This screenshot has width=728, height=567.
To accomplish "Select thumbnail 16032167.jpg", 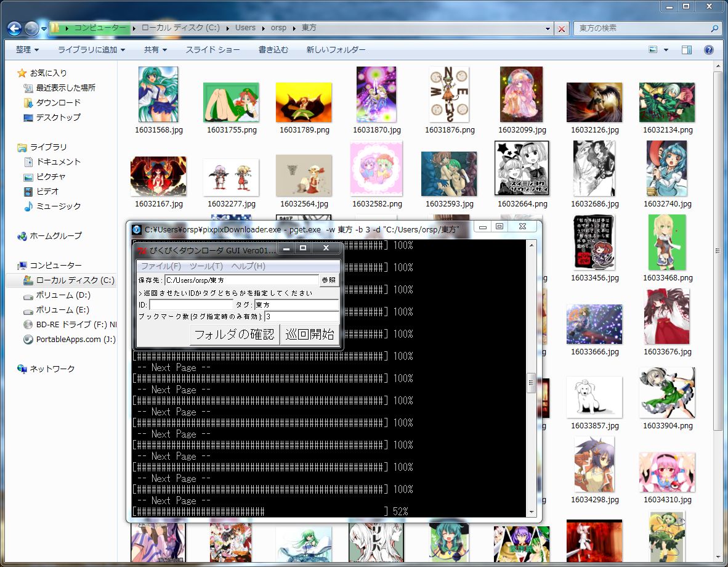I will [158, 176].
